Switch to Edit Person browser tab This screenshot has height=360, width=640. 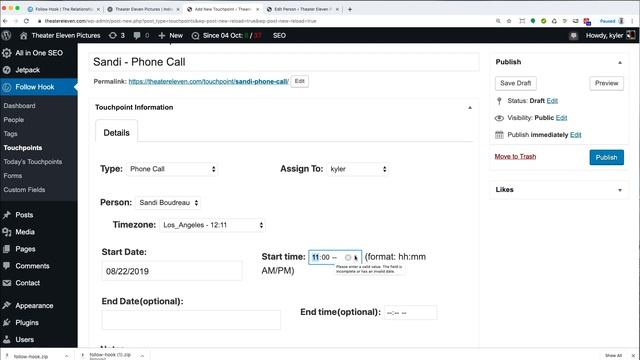click(302, 9)
